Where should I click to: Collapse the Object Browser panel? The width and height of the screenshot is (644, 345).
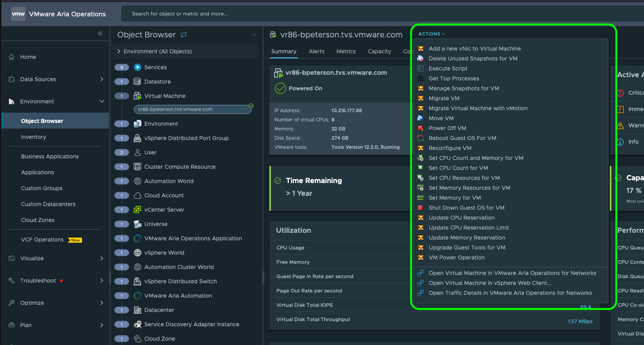tap(254, 35)
